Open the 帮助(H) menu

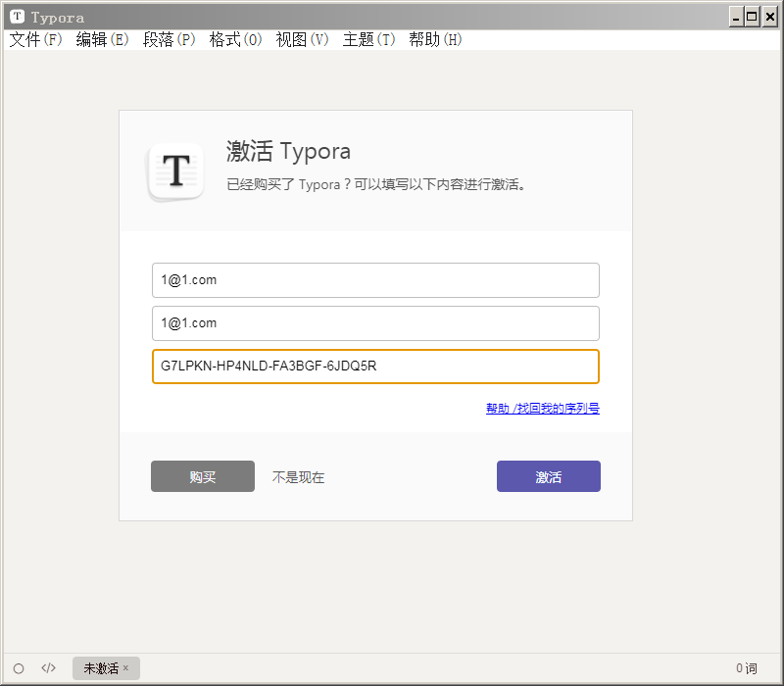pyautogui.click(x=435, y=39)
